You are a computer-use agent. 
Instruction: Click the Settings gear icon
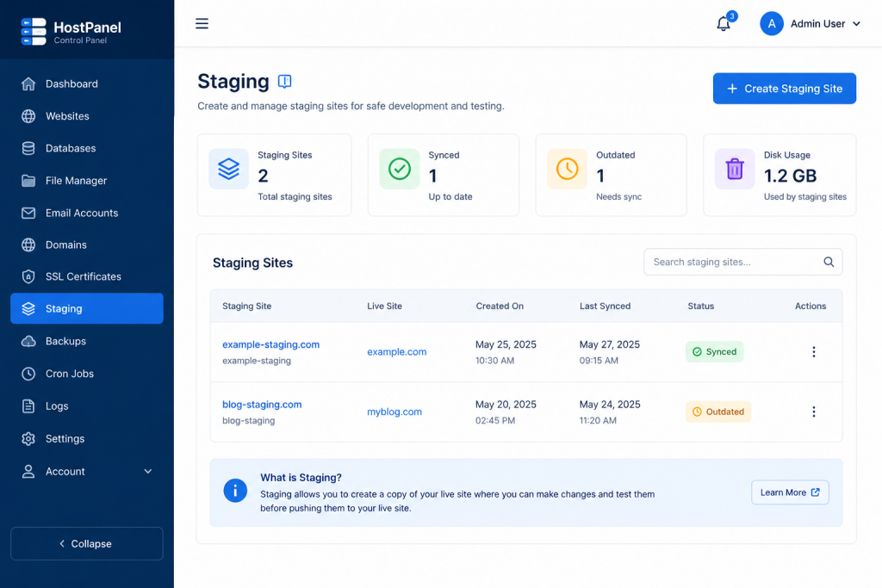tap(28, 438)
